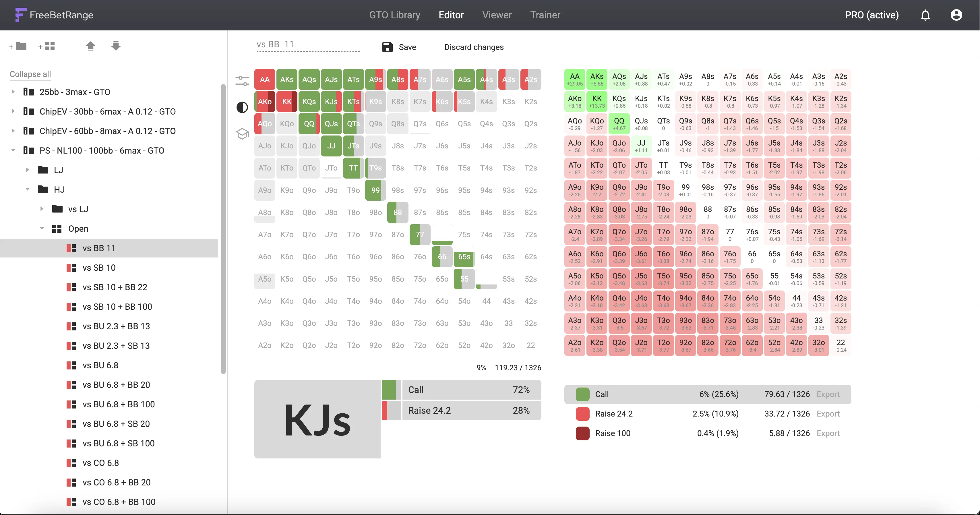
Task: Collapse the HJ folder
Action: click(27, 189)
